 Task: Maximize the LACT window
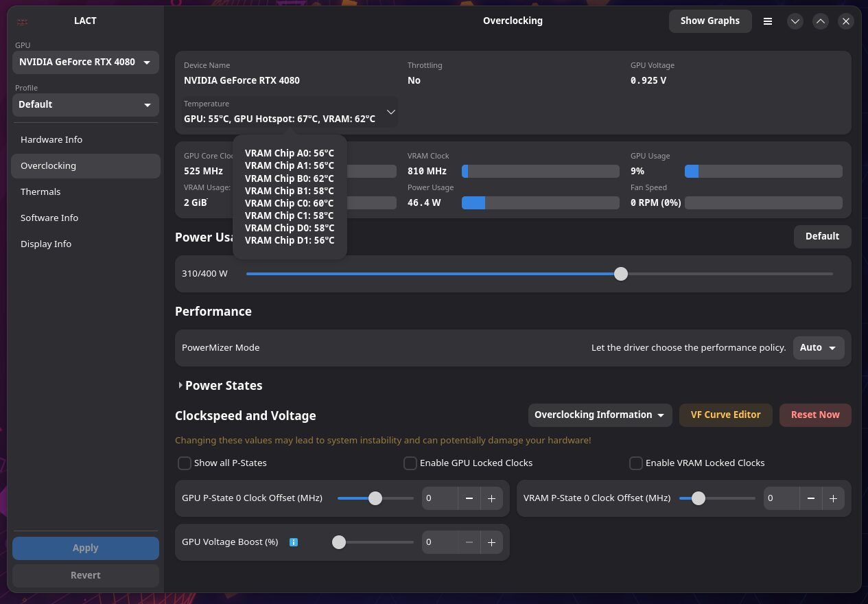coord(821,21)
